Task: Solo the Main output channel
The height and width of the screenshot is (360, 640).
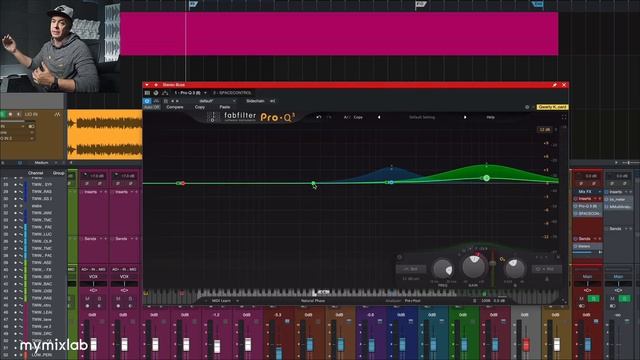Action: (624, 299)
